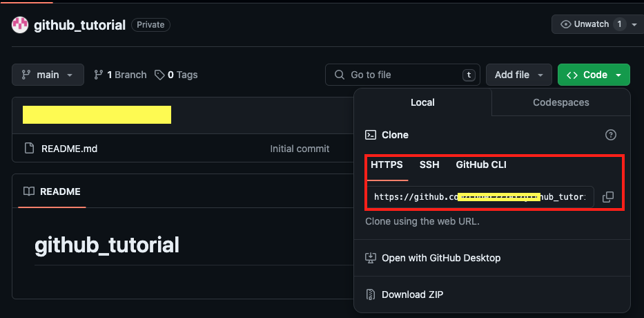
Task: Select the SSH clone tab
Action: tap(429, 165)
